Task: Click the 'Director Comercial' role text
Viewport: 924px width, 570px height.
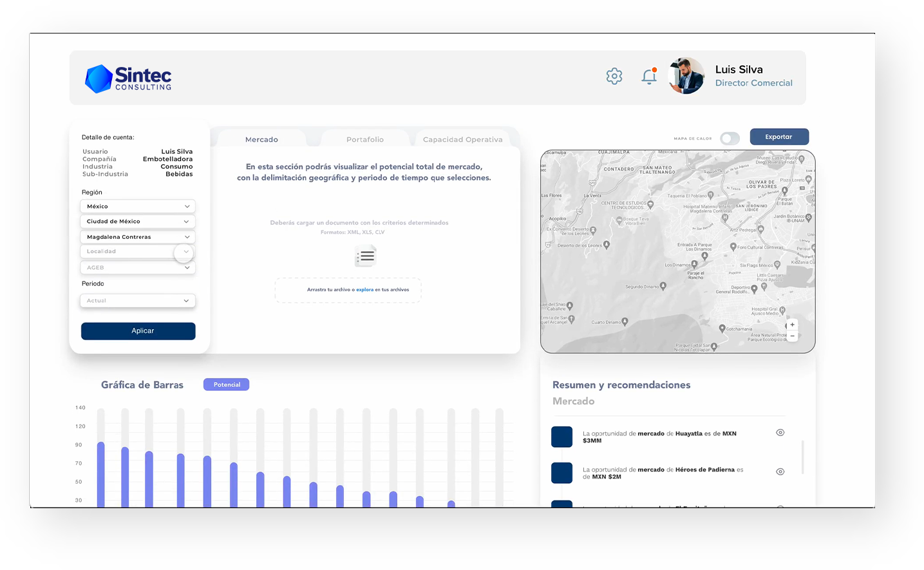Action: (754, 83)
